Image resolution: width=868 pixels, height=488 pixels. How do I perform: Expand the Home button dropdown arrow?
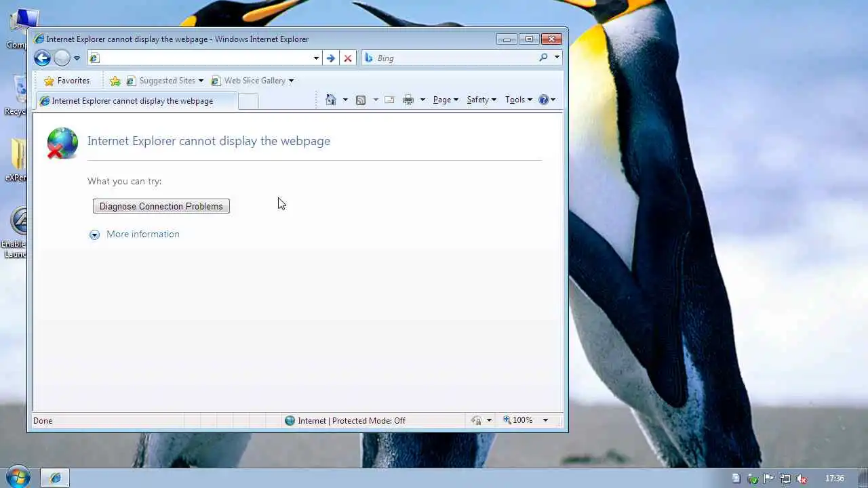tap(345, 100)
